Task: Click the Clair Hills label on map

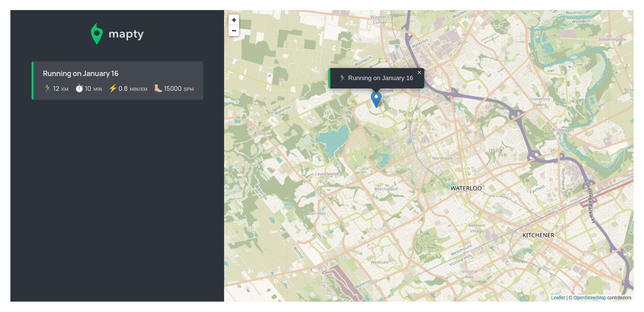Action: [x=316, y=213]
